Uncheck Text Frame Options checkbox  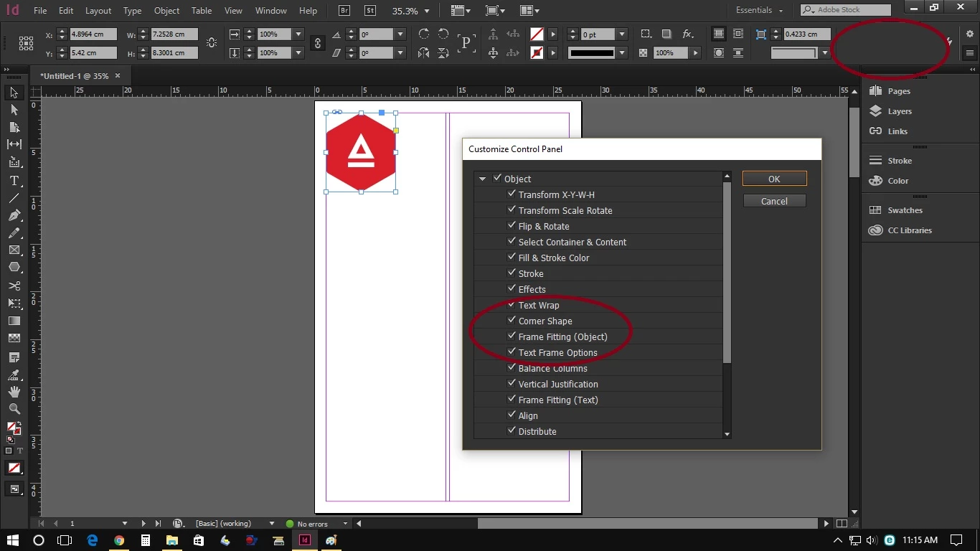point(512,352)
